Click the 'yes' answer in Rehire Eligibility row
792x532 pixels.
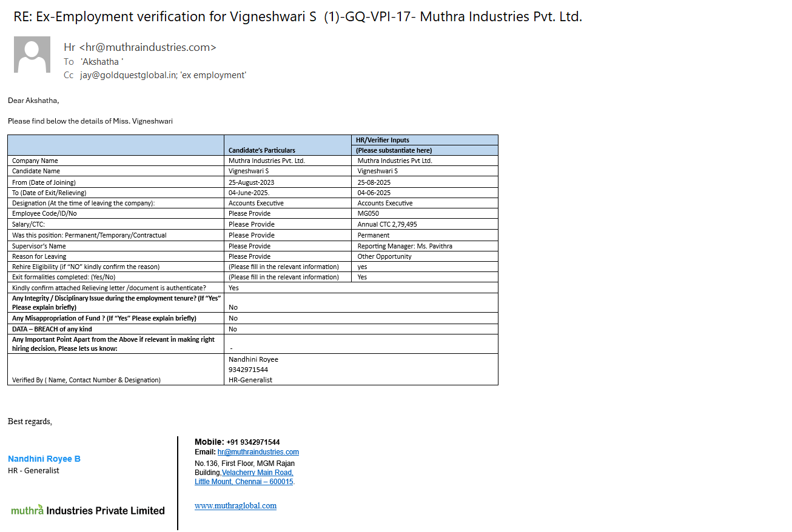[362, 267]
